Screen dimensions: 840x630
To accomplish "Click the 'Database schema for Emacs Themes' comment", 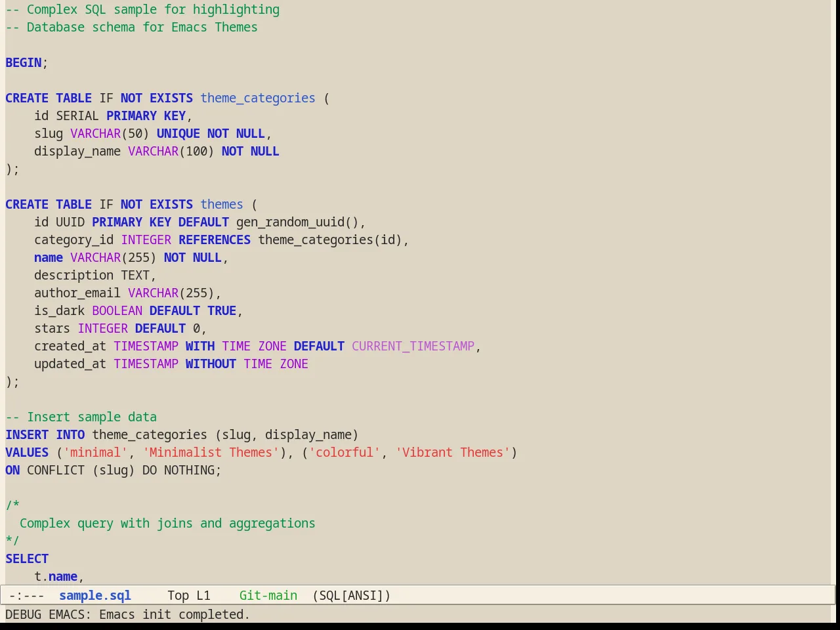I will click(131, 27).
